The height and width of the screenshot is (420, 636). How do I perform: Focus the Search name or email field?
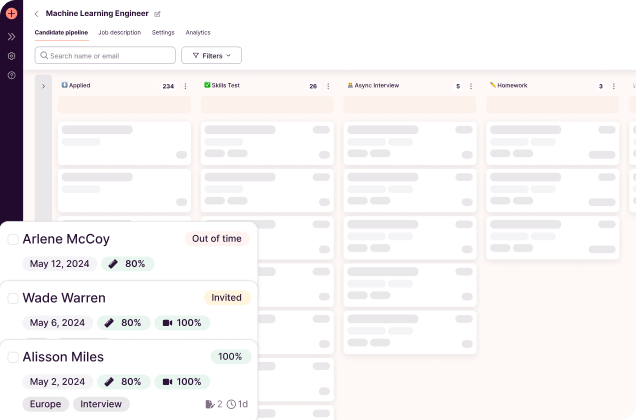(x=105, y=55)
